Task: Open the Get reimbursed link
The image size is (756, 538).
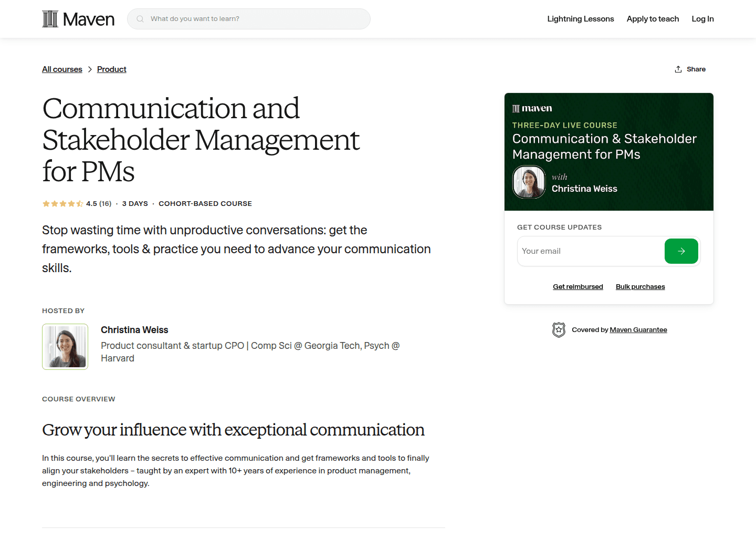Action: (x=577, y=286)
